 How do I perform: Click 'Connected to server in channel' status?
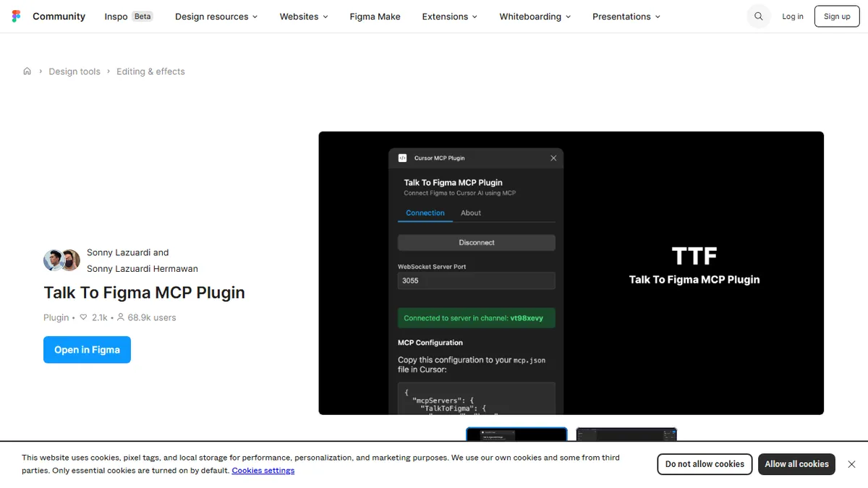pyautogui.click(x=477, y=318)
